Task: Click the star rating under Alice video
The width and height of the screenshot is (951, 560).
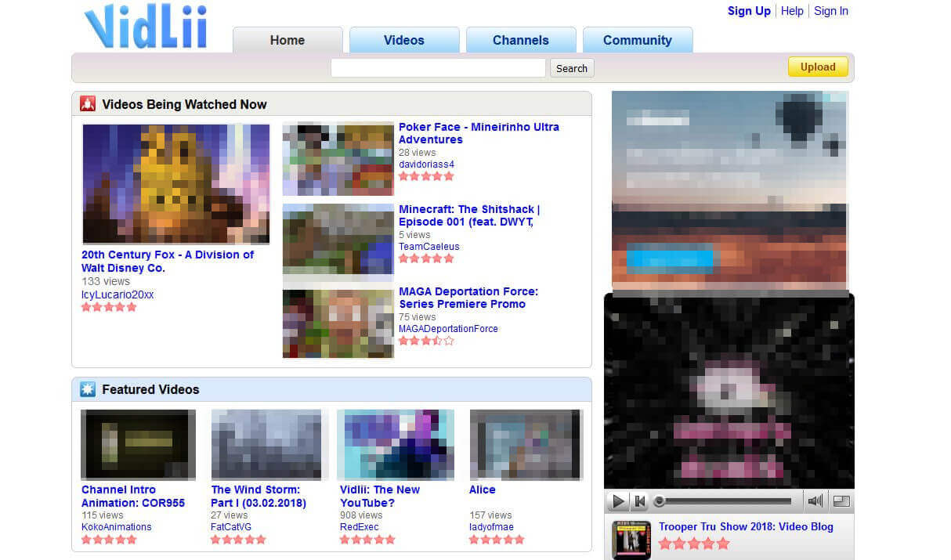Action: point(497,540)
